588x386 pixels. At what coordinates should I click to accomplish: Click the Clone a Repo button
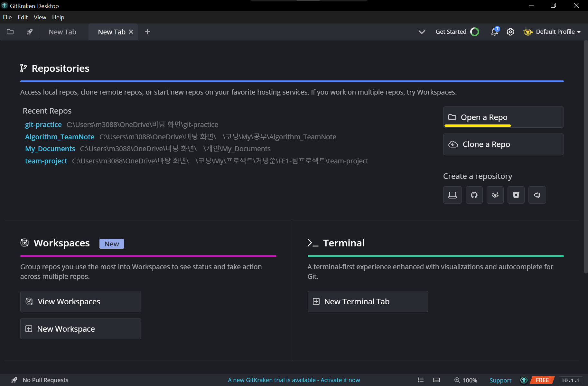click(x=503, y=144)
